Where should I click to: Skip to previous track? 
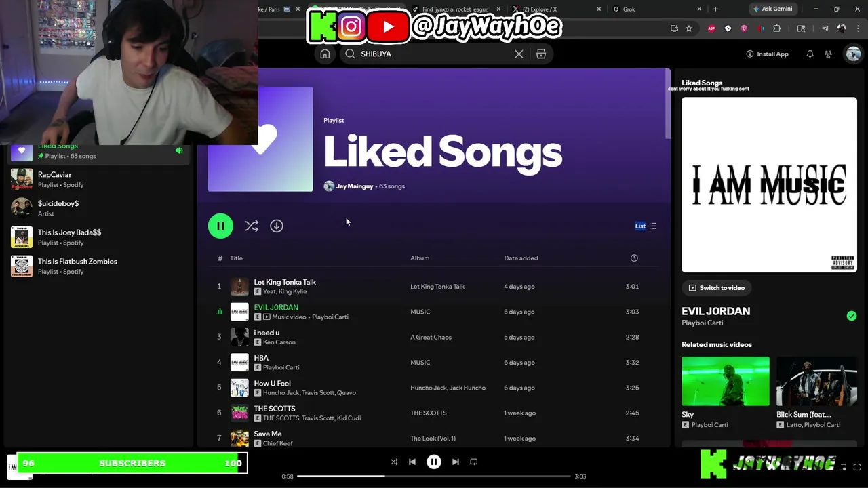click(412, 462)
